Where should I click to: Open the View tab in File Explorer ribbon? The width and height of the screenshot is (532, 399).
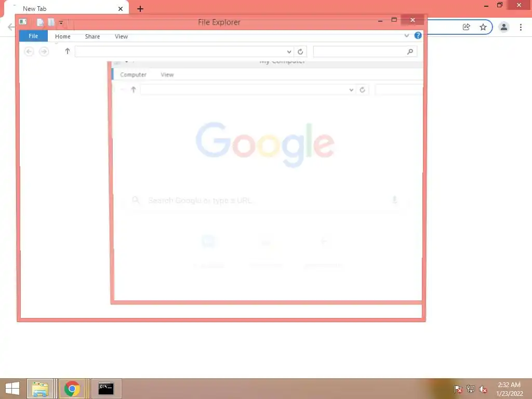pyautogui.click(x=121, y=36)
